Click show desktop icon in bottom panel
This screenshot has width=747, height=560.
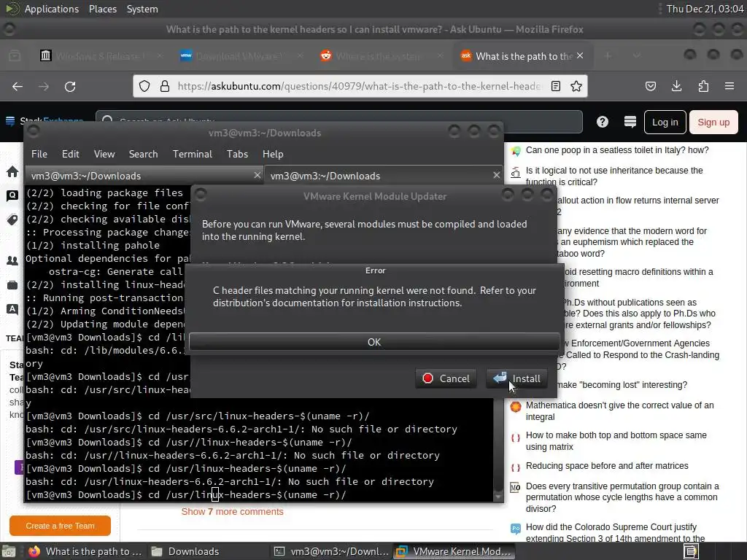click(x=9, y=552)
